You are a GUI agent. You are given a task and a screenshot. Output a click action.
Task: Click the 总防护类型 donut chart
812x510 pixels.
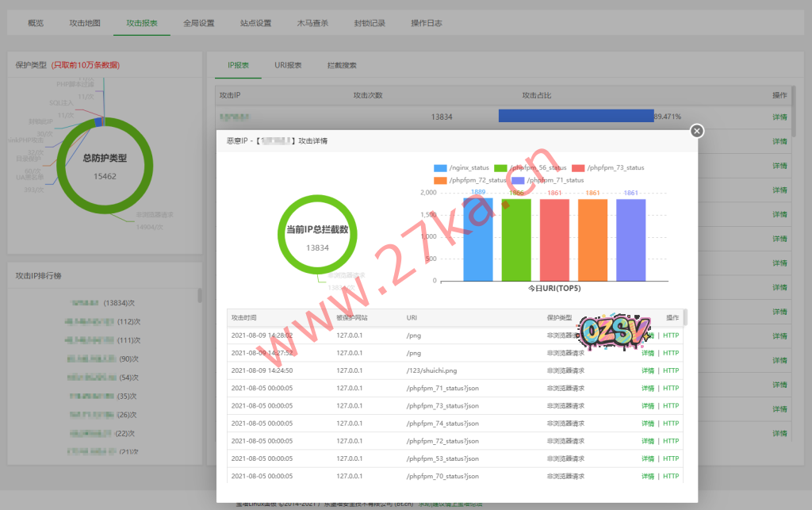pos(105,165)
